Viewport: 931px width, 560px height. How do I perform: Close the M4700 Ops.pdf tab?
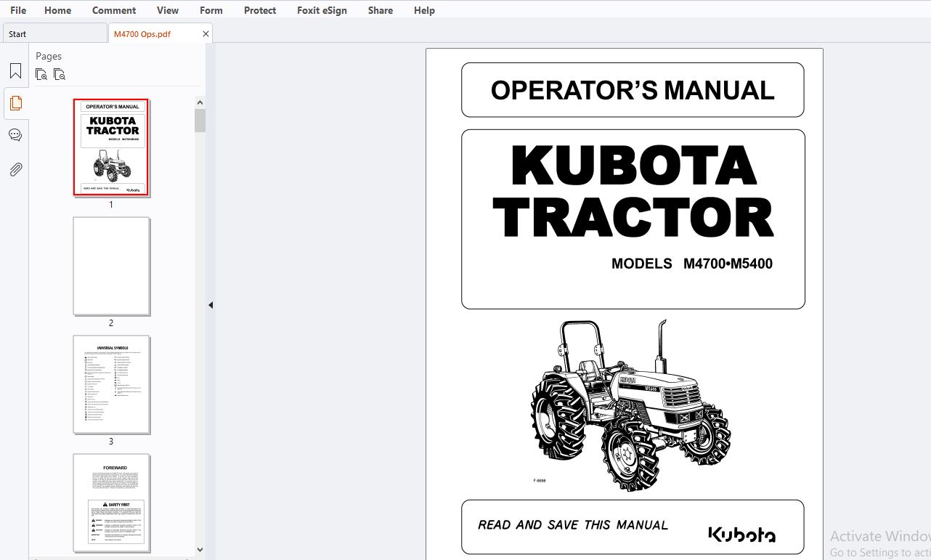[x=206, y=33]
